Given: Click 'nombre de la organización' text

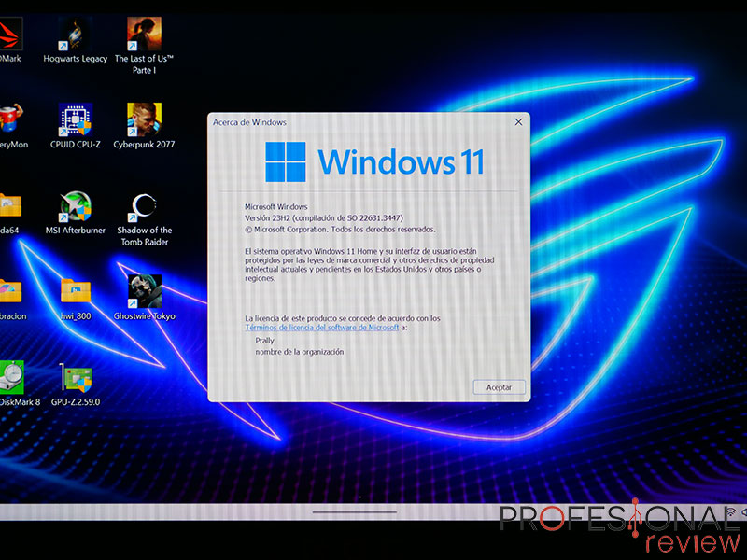Looking at the screenshot, I should pyautogui.click(x=299, y=352).
